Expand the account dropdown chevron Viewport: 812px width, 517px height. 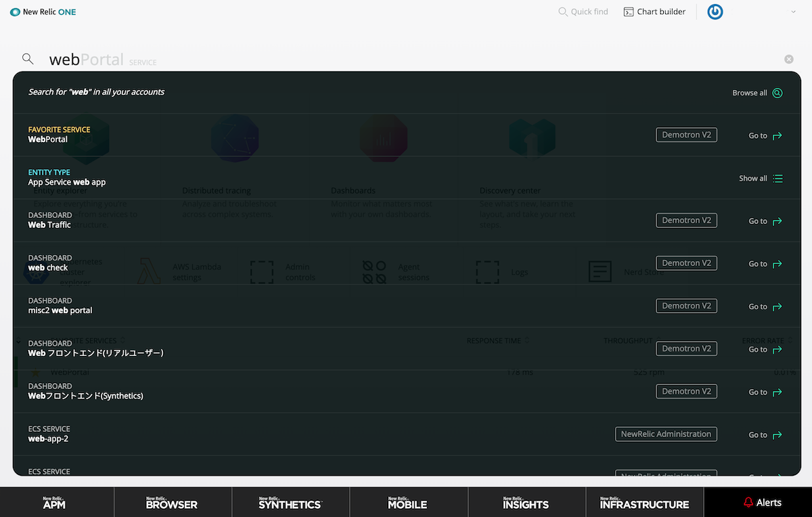click(794, 12)
